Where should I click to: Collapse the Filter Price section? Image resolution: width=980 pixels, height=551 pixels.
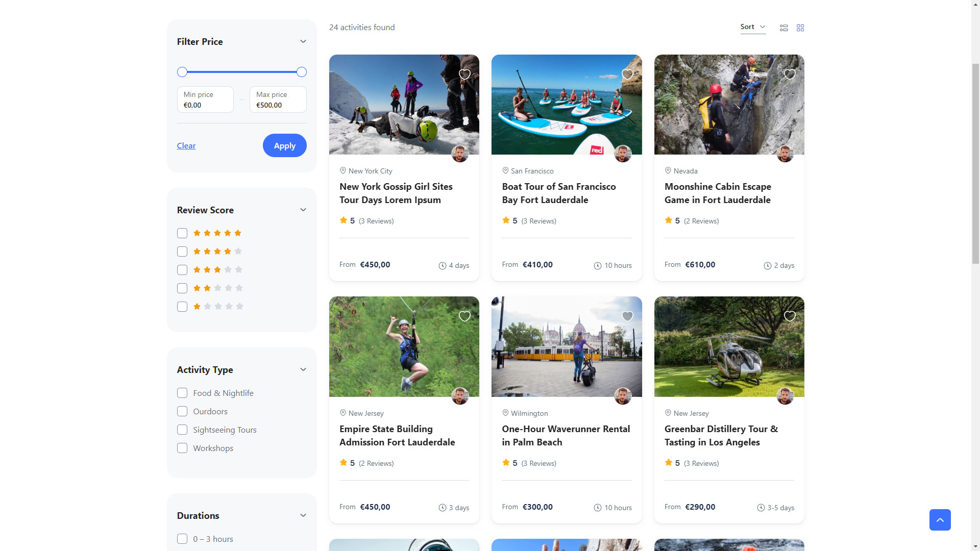coord(303,42)
